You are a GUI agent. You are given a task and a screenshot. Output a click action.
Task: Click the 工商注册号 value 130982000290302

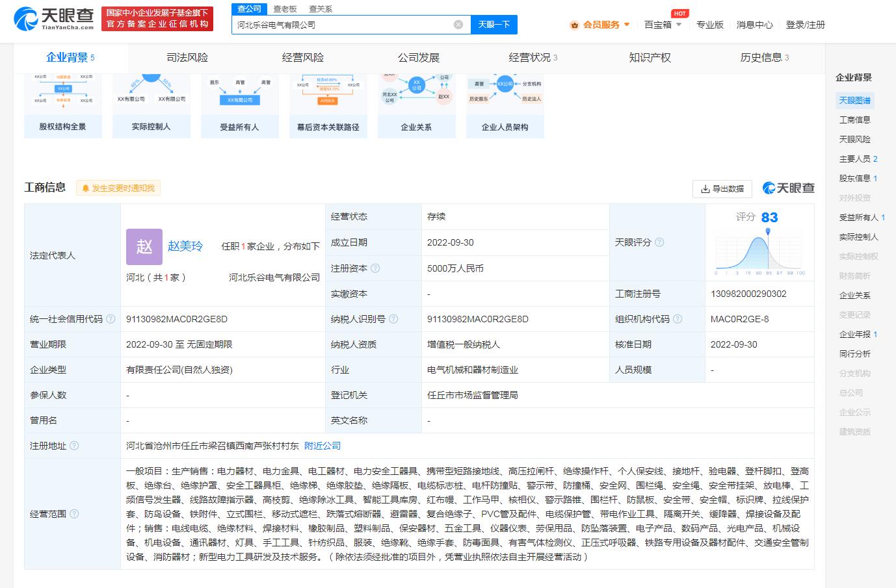coord(748,294)
